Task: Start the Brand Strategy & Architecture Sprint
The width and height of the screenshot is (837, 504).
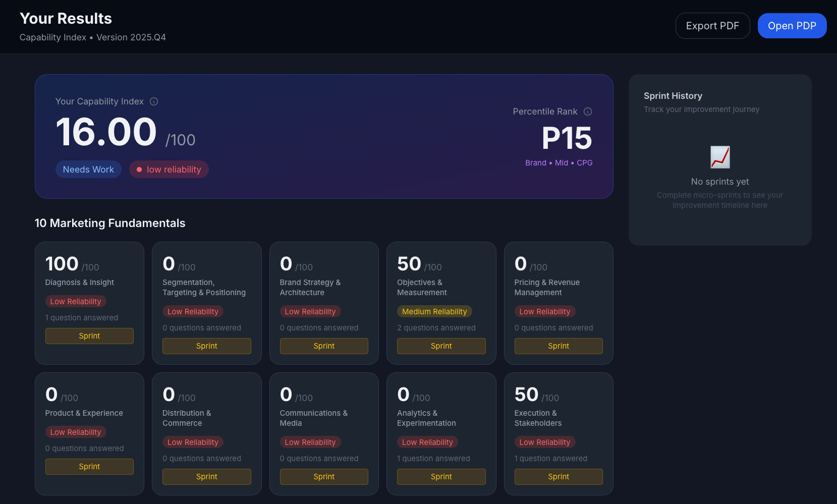Action: point(323,346)
